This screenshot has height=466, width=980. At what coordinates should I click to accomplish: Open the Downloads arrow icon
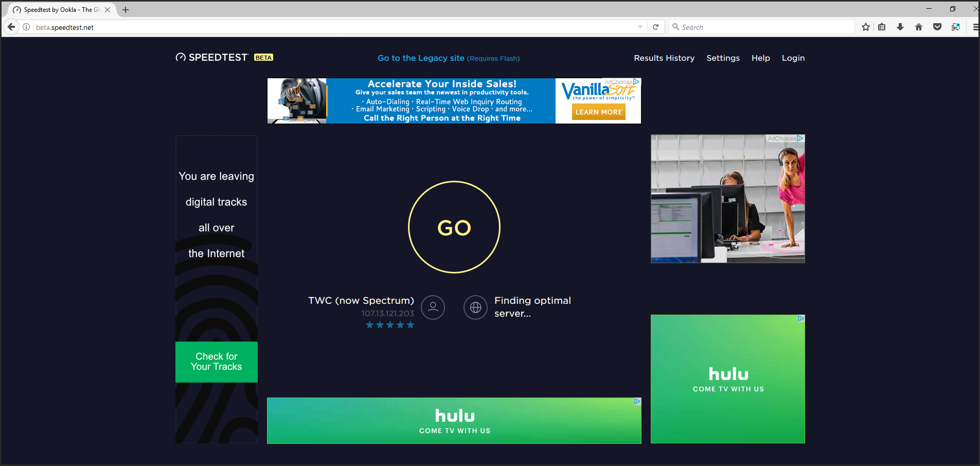[900, 27]
